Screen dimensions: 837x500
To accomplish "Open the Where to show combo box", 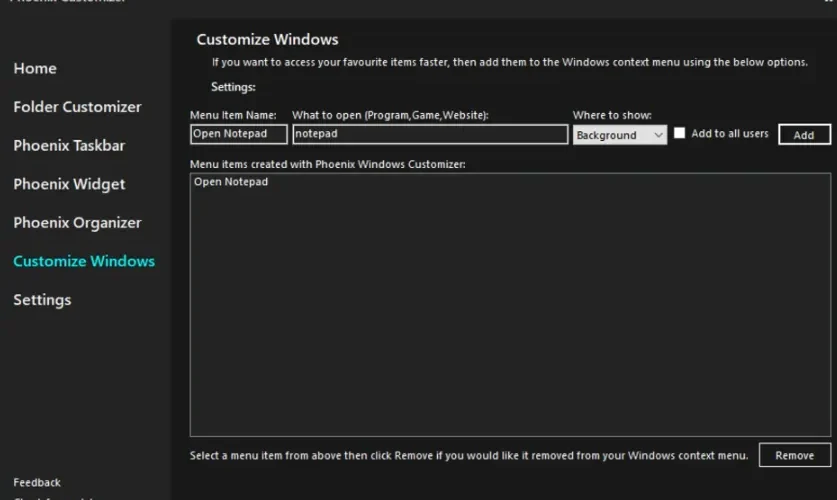I will pyautogui.click(x=620, y=135).
